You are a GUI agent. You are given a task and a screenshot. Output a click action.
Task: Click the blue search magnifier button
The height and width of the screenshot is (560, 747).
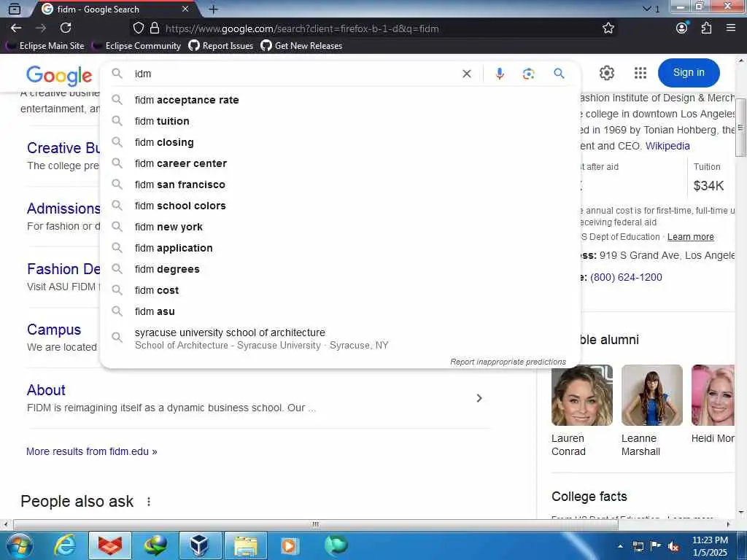559,74
